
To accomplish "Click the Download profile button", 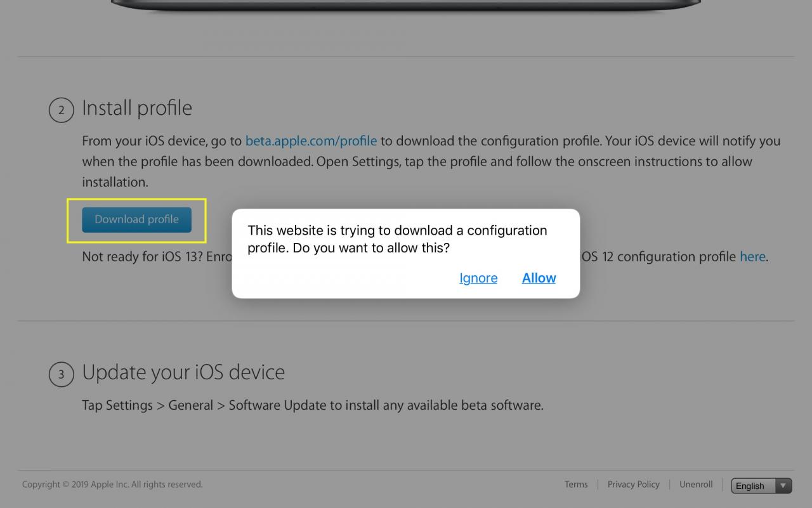I will pos(136,219).
